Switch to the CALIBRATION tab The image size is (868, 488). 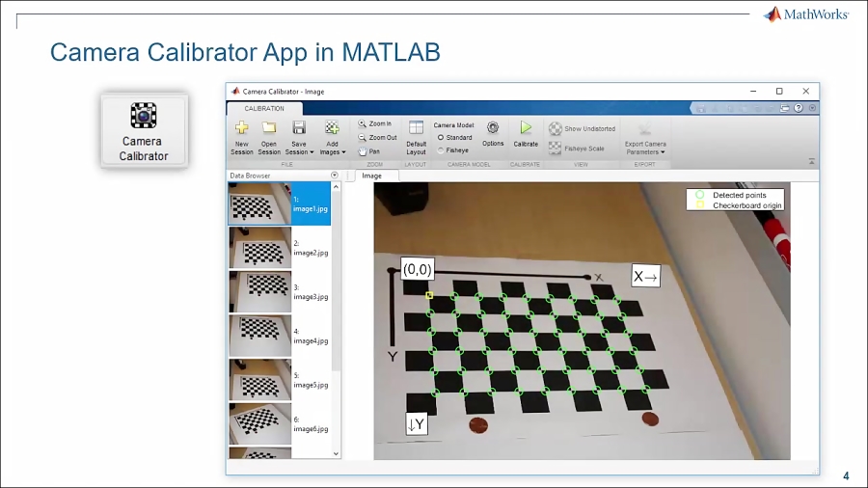click(x=264, y=108)
